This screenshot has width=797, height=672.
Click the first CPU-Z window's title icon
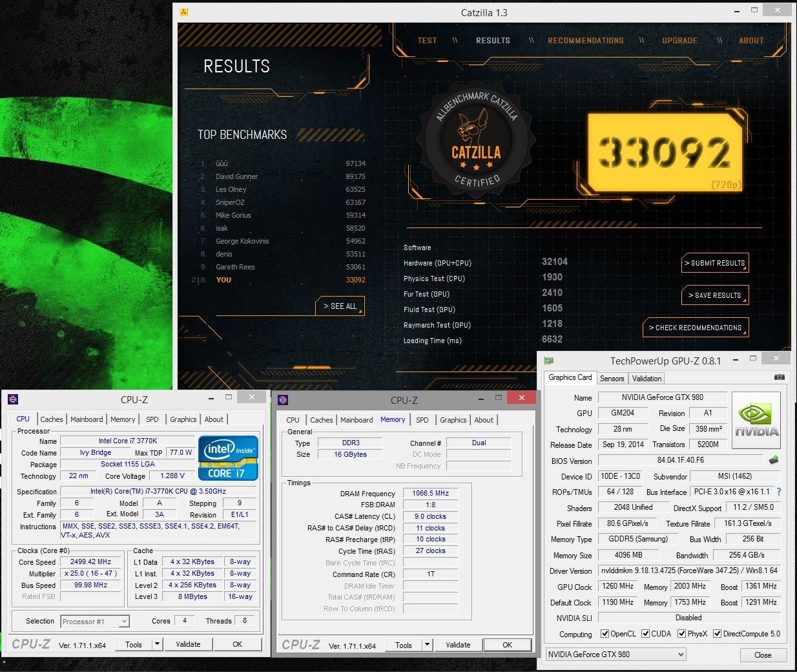(x=14, y=399)
